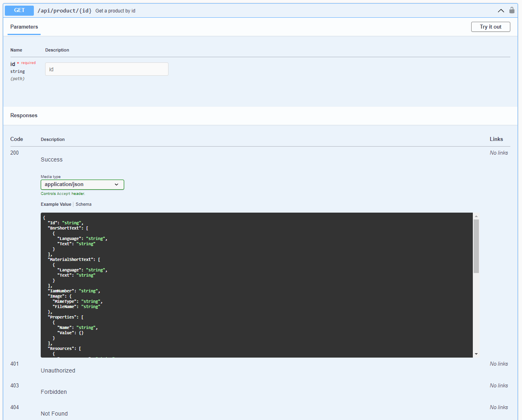Viewport: 522px width, 420px height.
Task: Click "No links" in the 404 row
Action: 499,408
